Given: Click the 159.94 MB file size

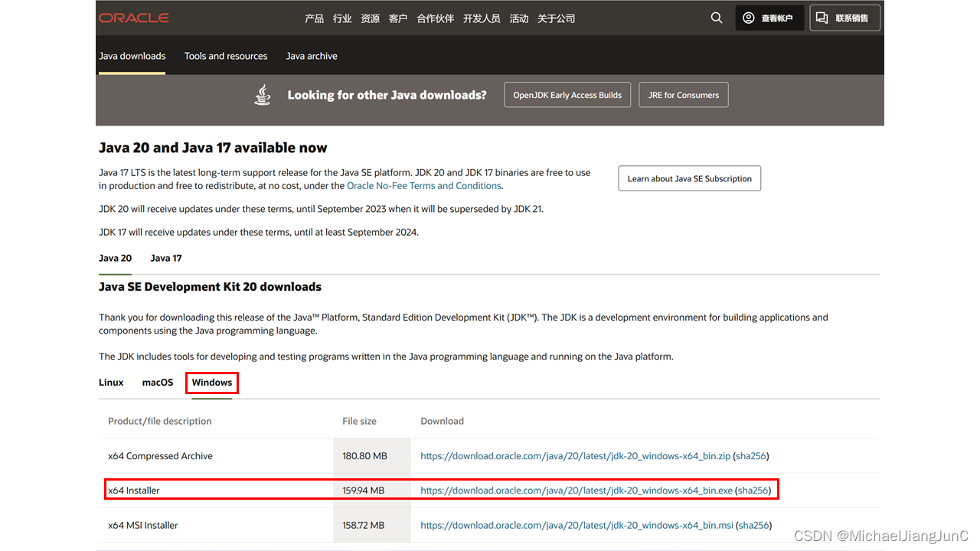Looking at the screenshot, I should tap(364, 491).
